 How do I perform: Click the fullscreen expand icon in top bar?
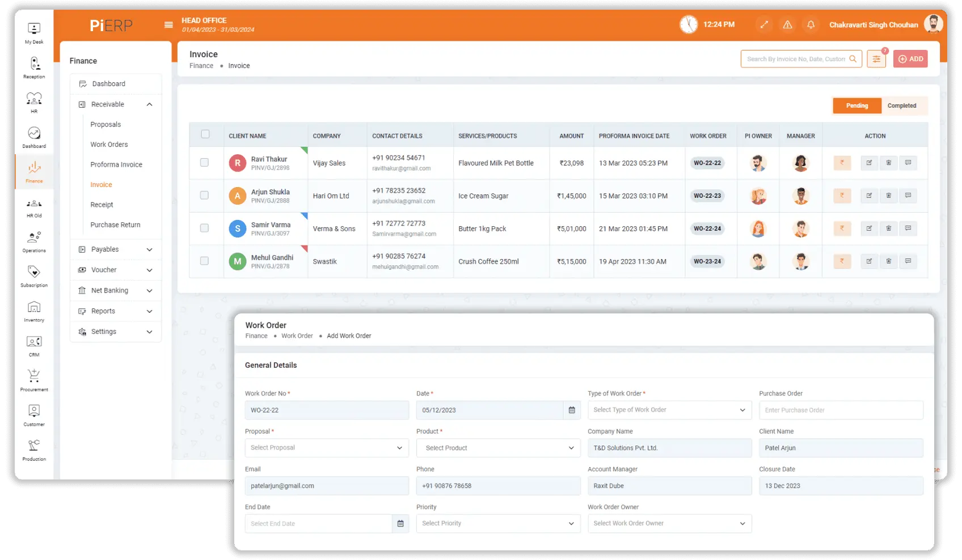point(764,24)
